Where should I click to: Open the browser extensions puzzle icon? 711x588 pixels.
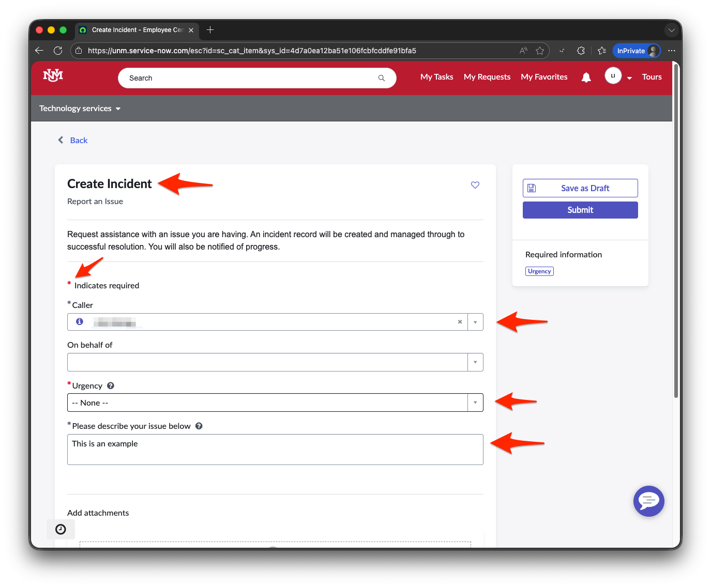click(581, 51)
